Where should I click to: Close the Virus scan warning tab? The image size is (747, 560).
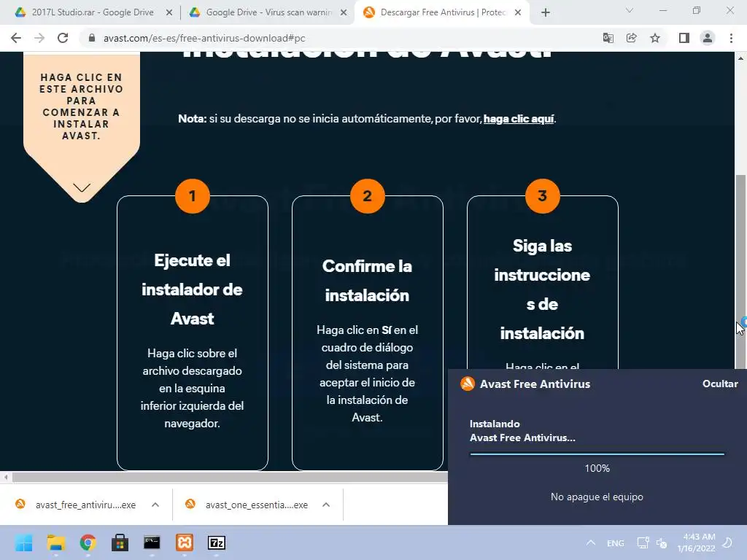click(344, 13)
